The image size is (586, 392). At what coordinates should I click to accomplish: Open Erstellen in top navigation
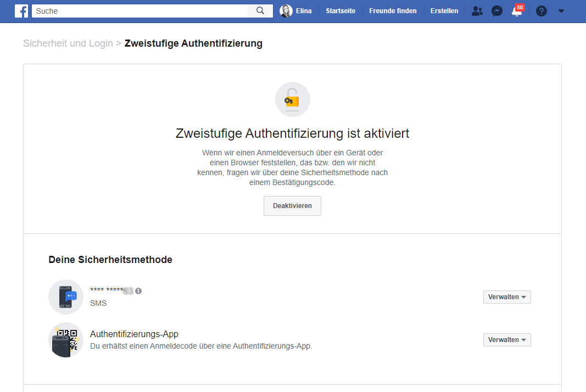[444, 11]
